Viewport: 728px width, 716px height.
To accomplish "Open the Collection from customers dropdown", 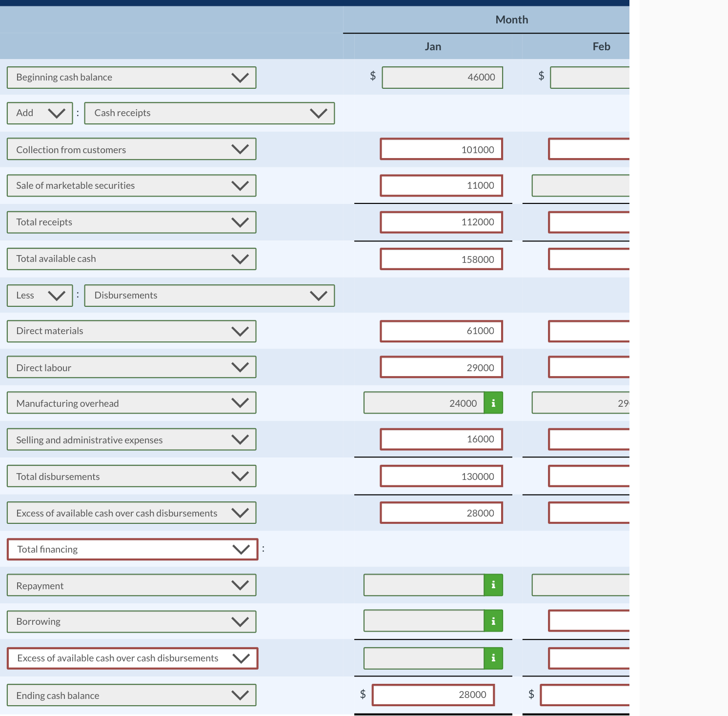I will tap(132, 149).
